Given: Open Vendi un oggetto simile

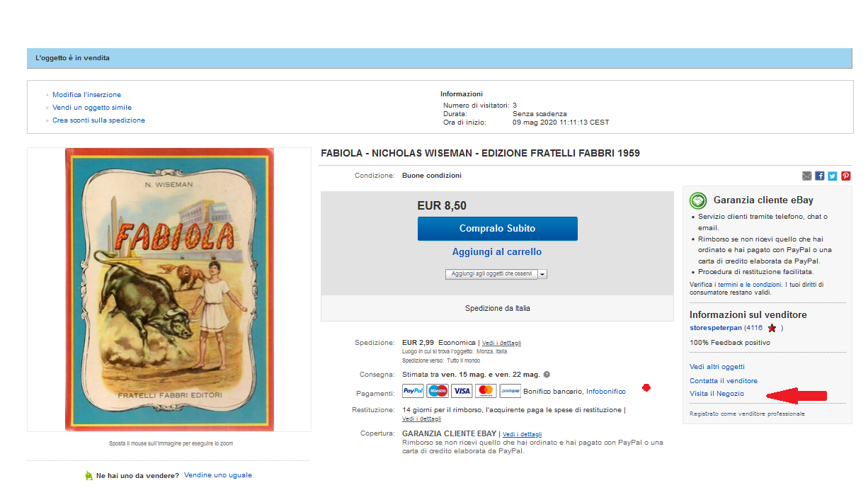Looking at the screenshot, I should (x=92, y=108).
